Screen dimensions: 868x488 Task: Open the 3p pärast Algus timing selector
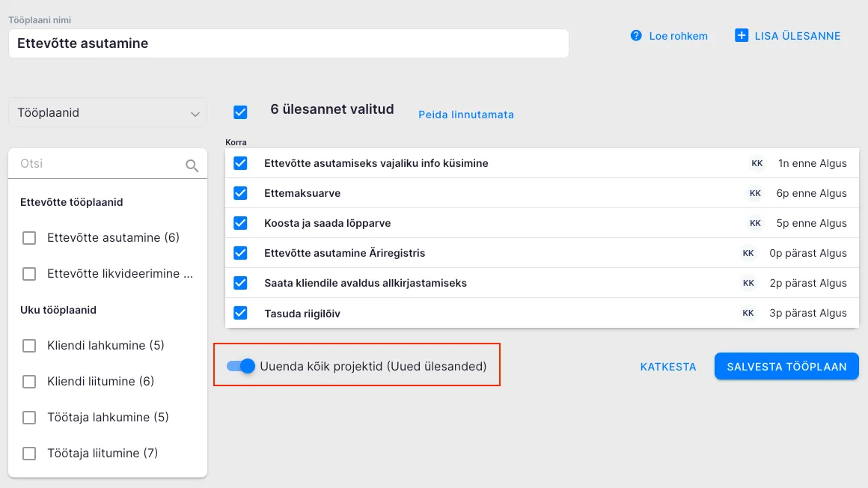point(807,313)
